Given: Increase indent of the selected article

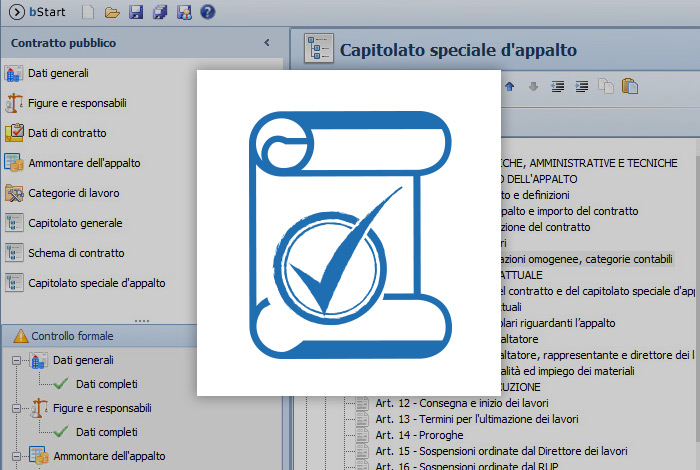Looking at the screenshot, I should pyautogui.click(x=582, y=86).
